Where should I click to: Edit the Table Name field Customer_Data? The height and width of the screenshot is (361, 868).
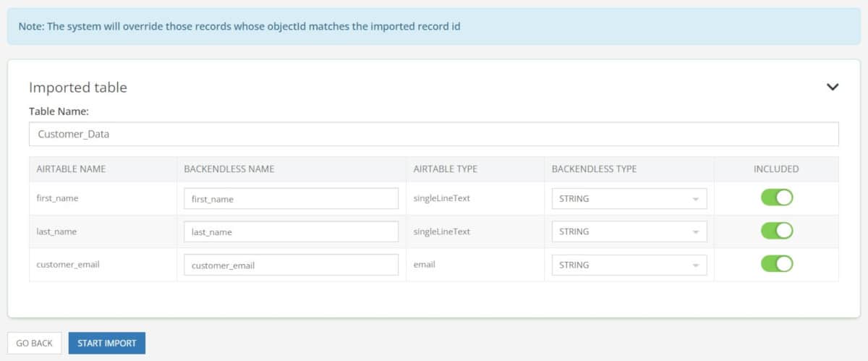tap(434, 134)
